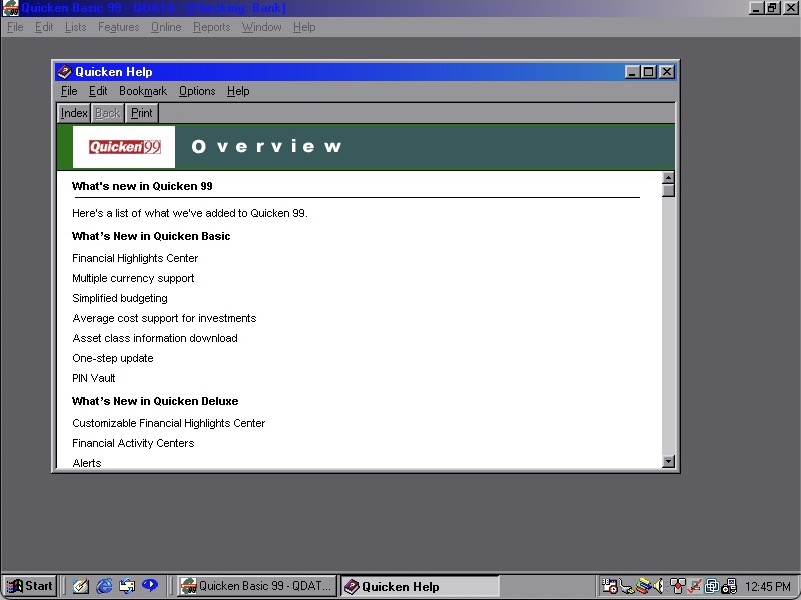Open the Windows Start menu
The height and width of the screenshot is (600, 801).
click(30, 586)
